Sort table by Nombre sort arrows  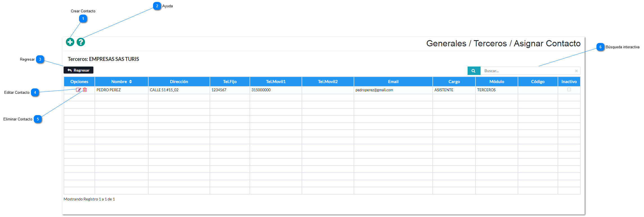[131, 82]
